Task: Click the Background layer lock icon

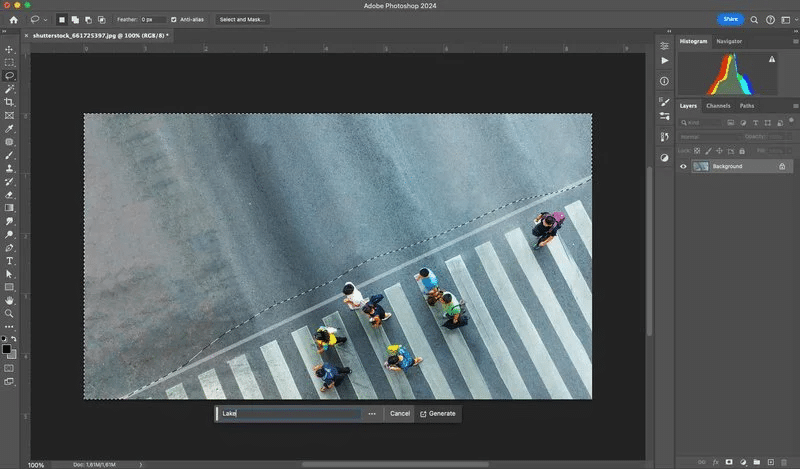Action: pos(782,166)
